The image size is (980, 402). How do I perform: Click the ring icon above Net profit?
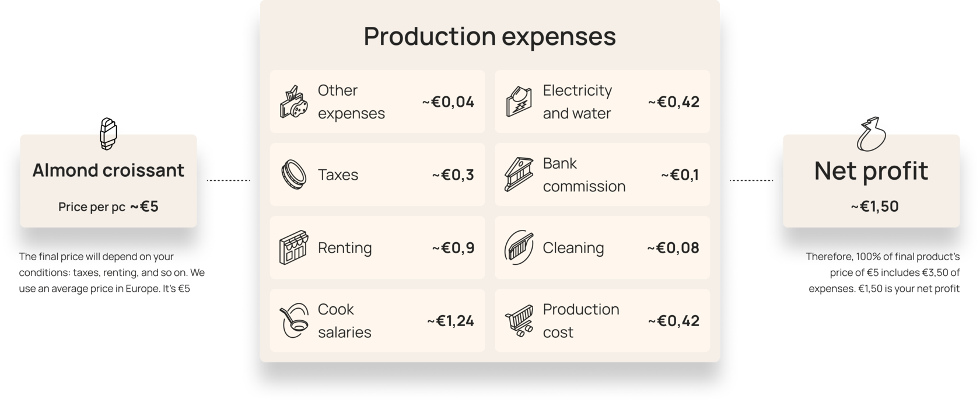click(872, 133)
